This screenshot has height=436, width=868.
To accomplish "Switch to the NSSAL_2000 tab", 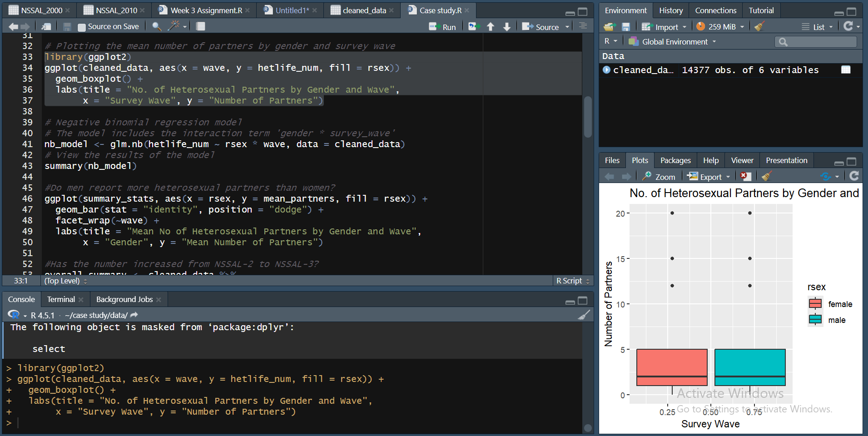I will coord(41,10).
